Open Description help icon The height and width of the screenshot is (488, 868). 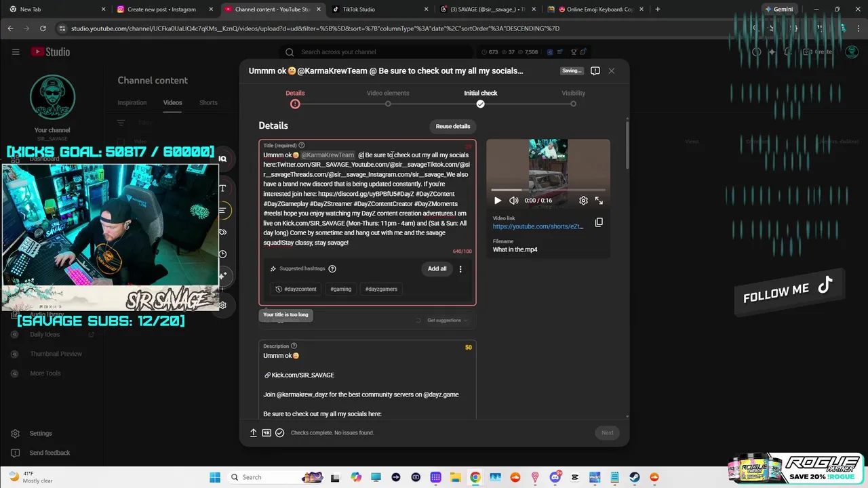(x=294, y=346)
